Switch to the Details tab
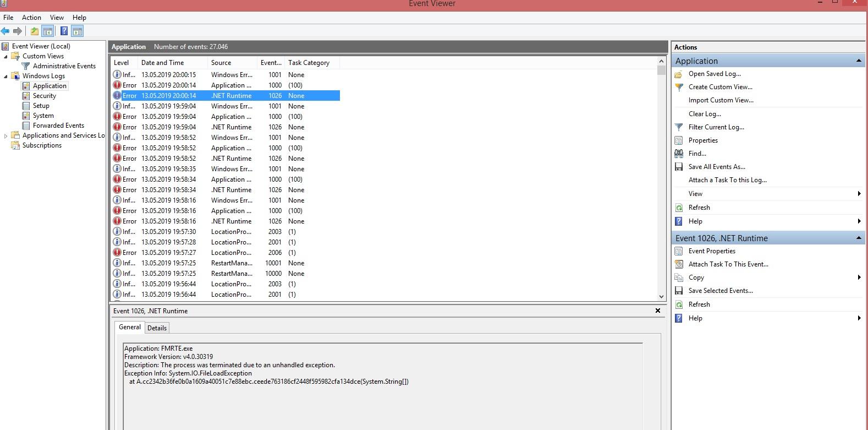The image size is (868, 430). 157,328
